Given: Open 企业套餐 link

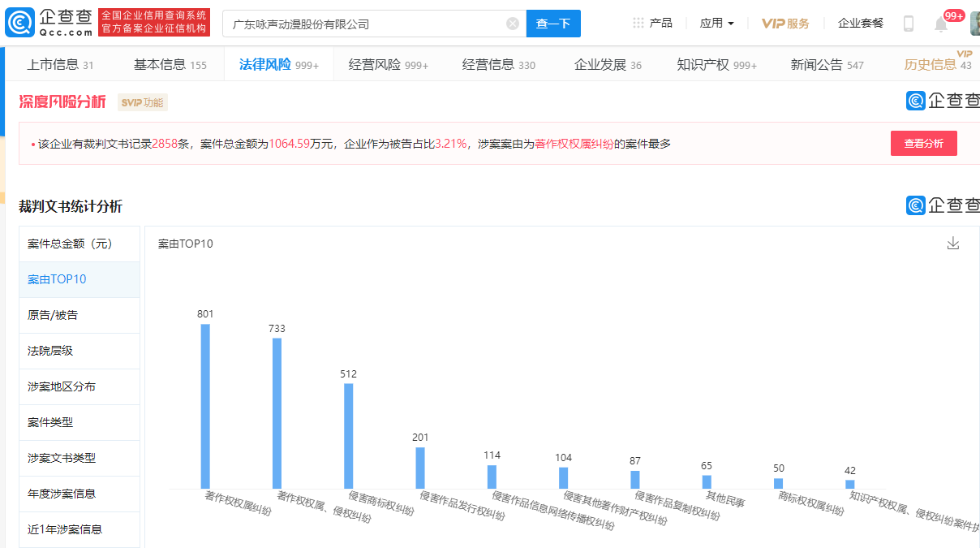Looking at the screenshot, I should click(861, 23).
